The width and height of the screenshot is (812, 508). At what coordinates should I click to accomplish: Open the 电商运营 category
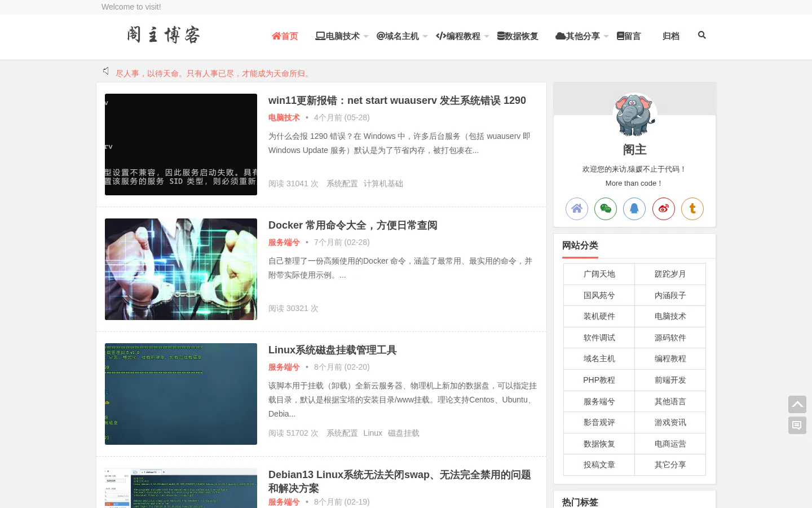[670, 444]
